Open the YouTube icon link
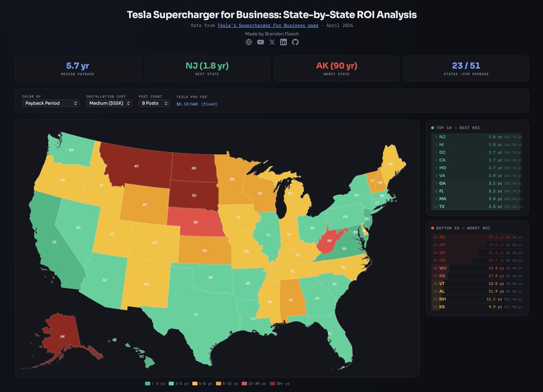 (x=261, y=42)
